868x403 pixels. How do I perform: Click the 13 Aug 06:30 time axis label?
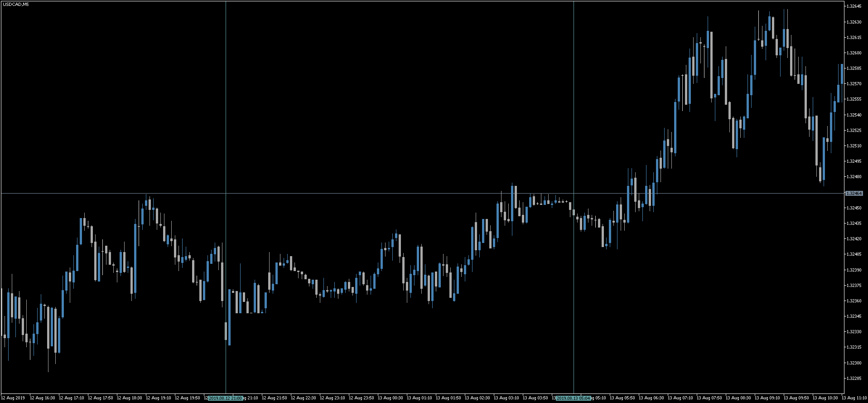pos(651,398)
